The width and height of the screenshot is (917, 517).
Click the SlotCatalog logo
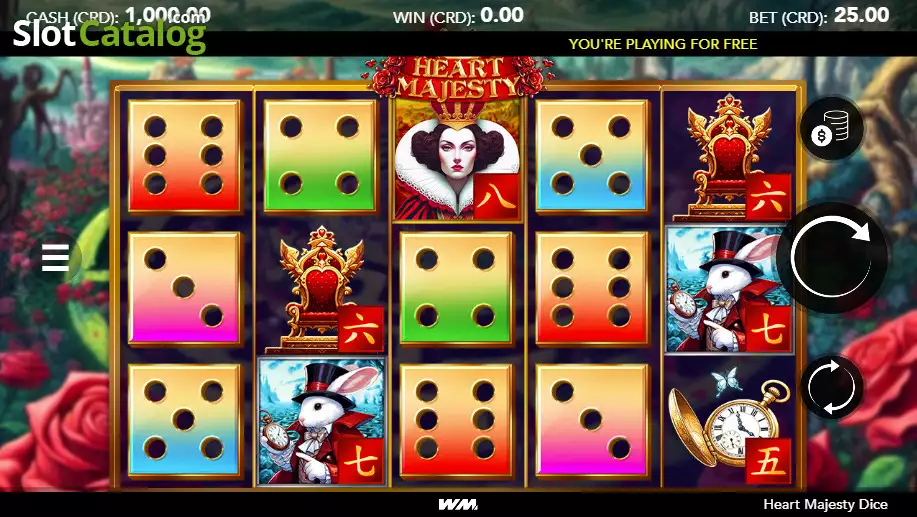[x=109, y=33]
